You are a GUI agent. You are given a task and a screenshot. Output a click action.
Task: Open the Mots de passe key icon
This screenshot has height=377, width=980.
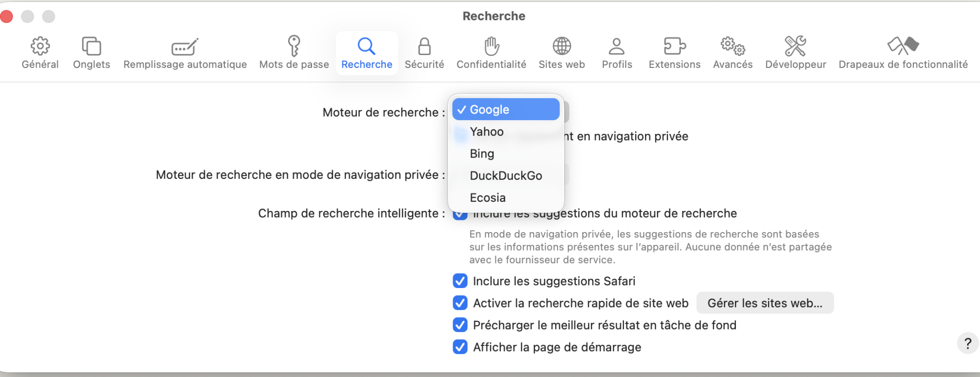294,46
